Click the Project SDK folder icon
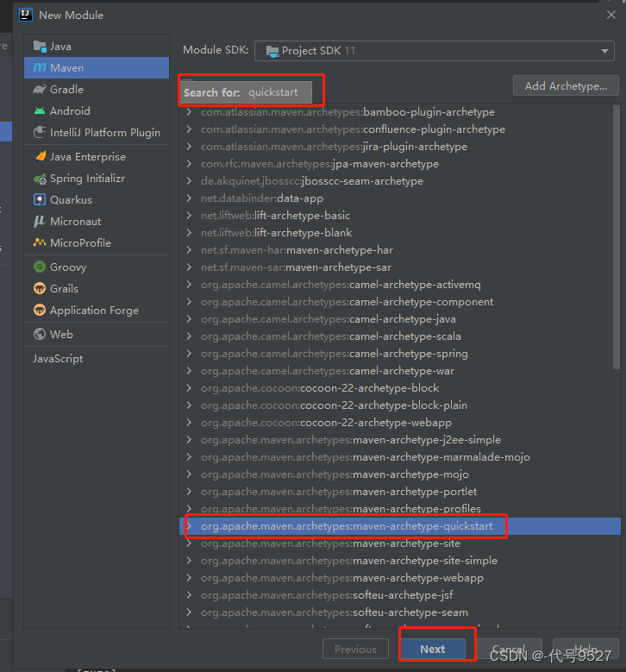 [x=272, y=51]
